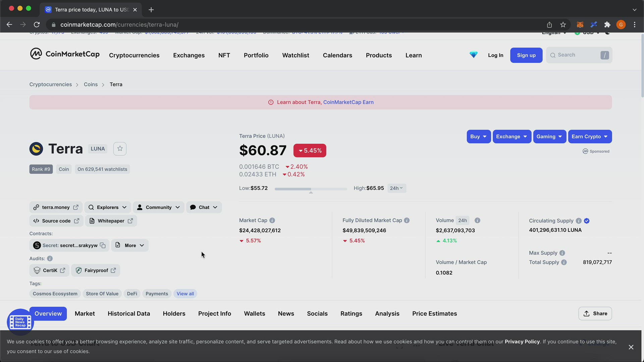Open the Whitepaper link
644x362 pixels.
[x=111, y=221]
